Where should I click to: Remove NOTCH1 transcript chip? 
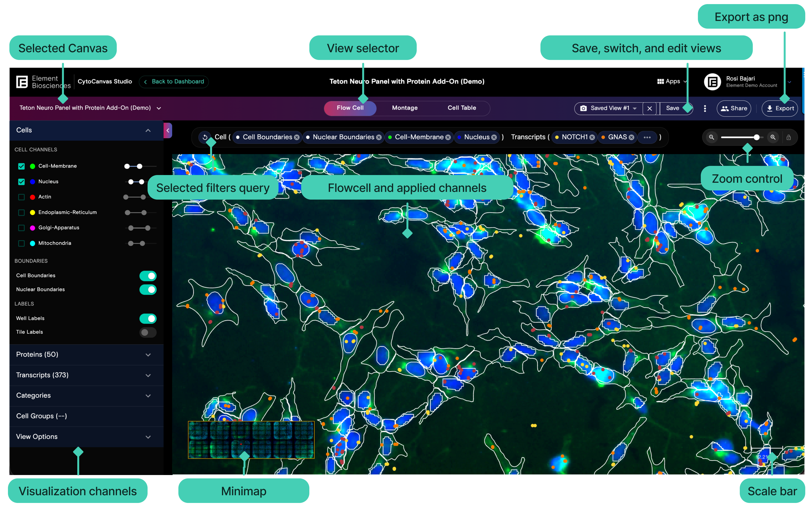click(x=592, y=137)
